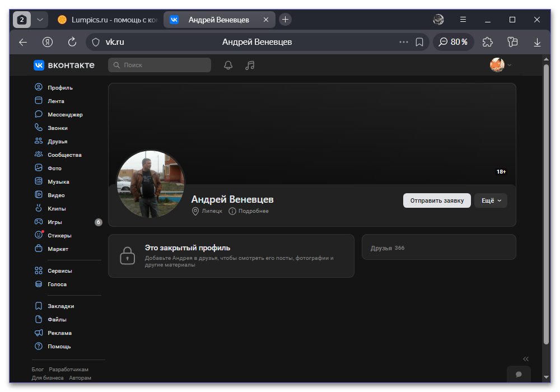Open the music note icon in header
The height and width of the screenshot is (392, 560).
pos(250,65)
